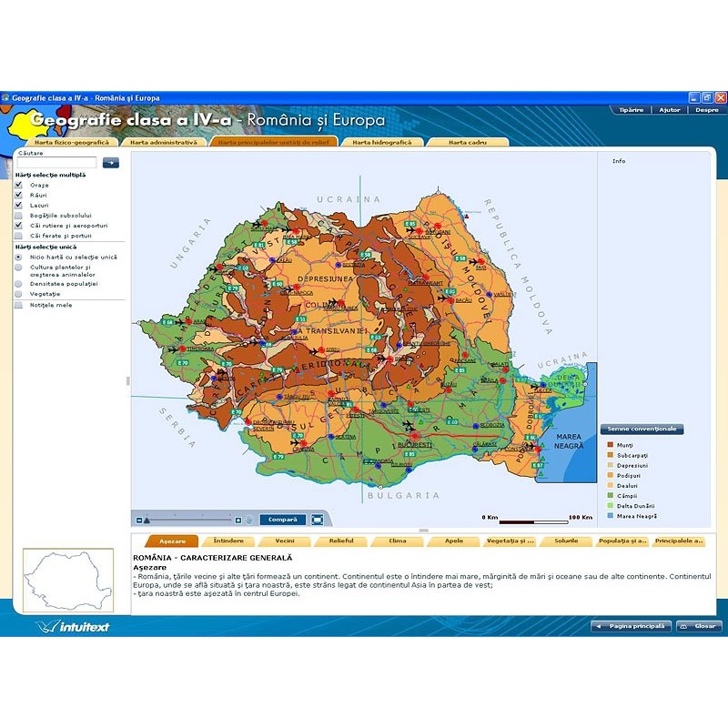Toggle fullscreen map view icon

(x=318, y=520)
